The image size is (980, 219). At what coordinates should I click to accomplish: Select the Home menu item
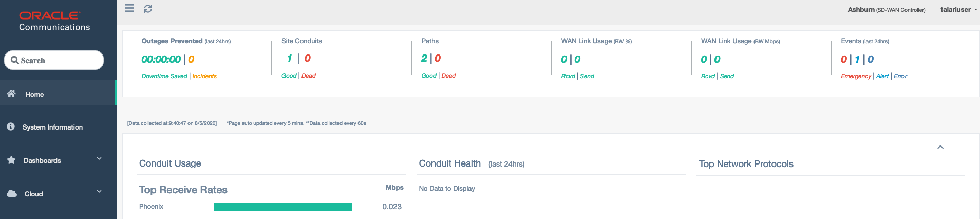click(34, 94)
